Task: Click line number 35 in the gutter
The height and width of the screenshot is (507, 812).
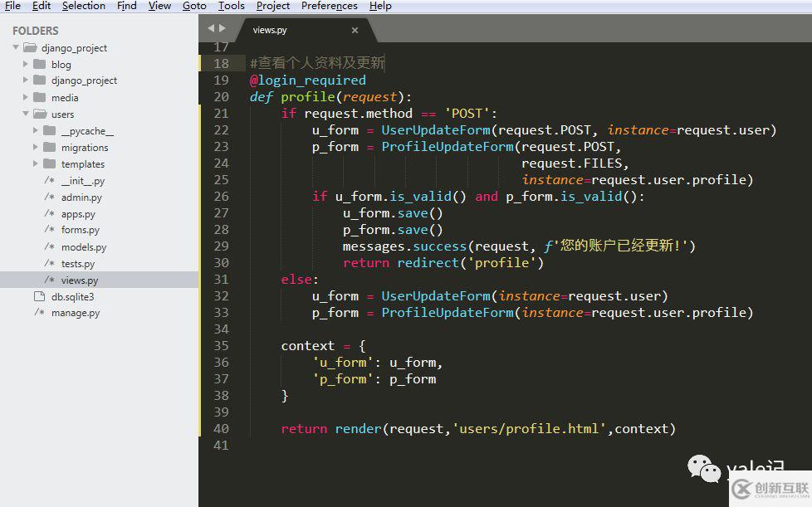Action: [x=221, y=346]
